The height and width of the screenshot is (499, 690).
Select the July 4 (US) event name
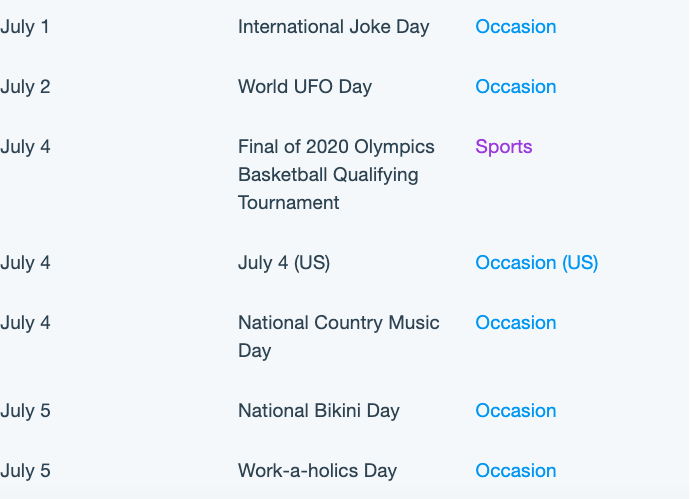(284, 263)
